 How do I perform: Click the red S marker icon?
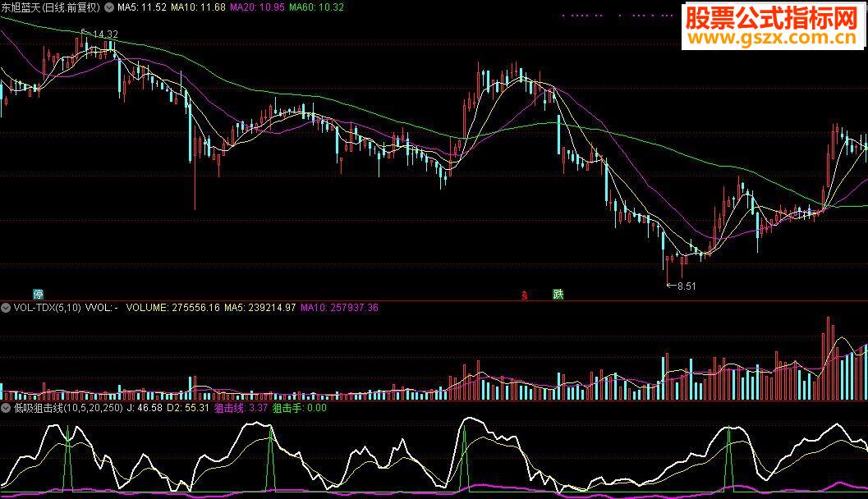(x=524, y=295)
